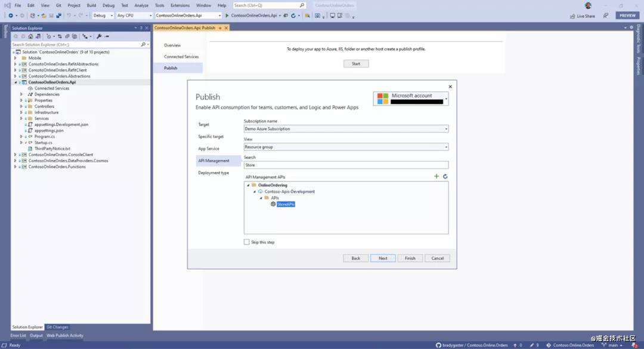
Task: Collapse the OnlineOrdering resource group node
Action: (x=248, y=186)
